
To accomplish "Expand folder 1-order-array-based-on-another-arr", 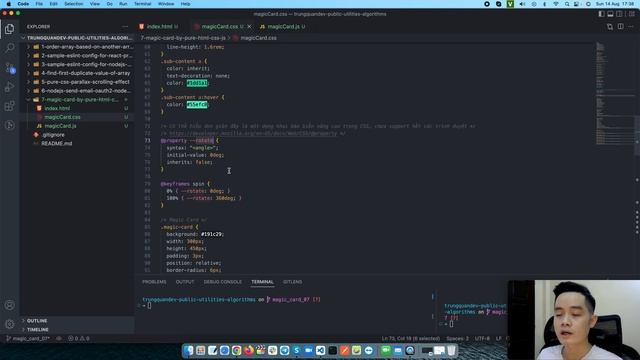I will point(78,47).
